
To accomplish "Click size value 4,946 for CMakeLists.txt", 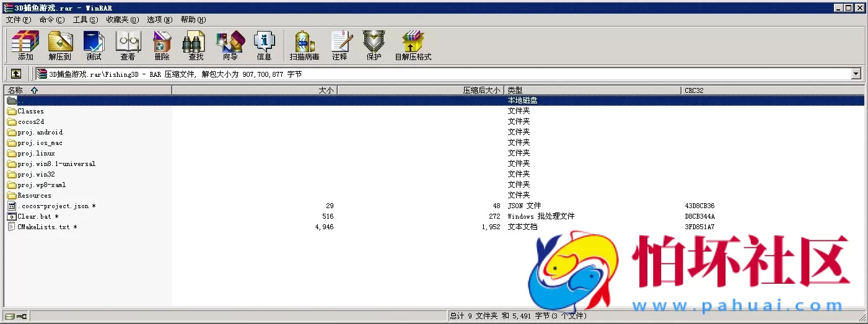I will [x=324, y=227].
